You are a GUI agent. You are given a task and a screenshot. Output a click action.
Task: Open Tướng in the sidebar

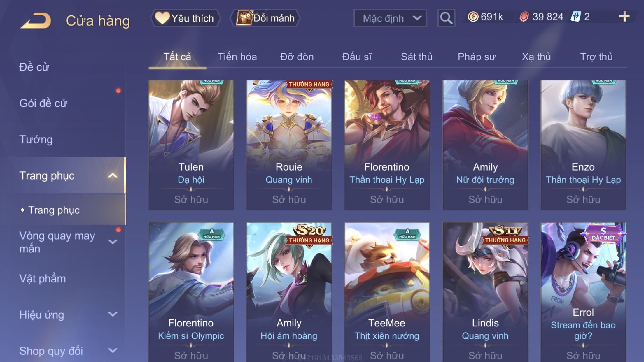tap(36, 139)
